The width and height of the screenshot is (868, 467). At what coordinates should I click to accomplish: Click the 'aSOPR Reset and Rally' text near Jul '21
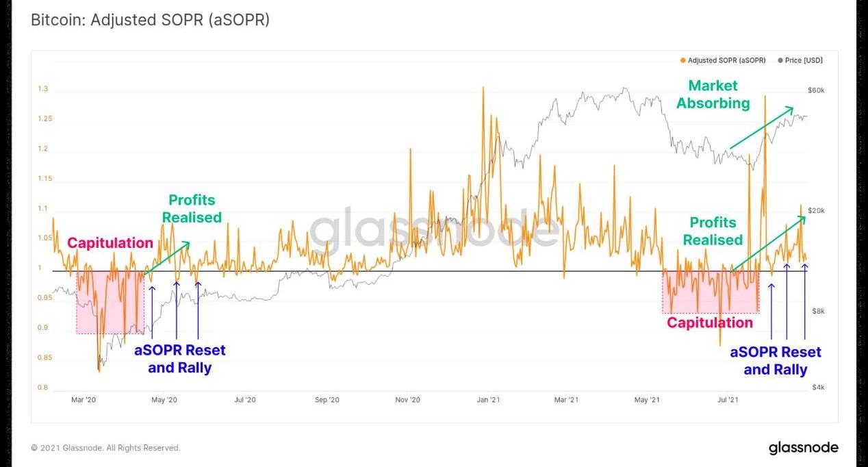776,361
